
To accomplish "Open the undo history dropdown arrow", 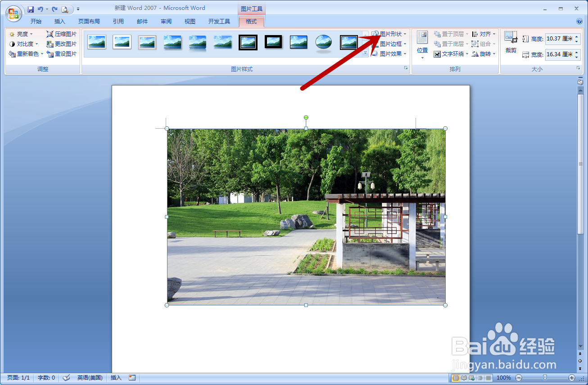I will coord(47,9).
